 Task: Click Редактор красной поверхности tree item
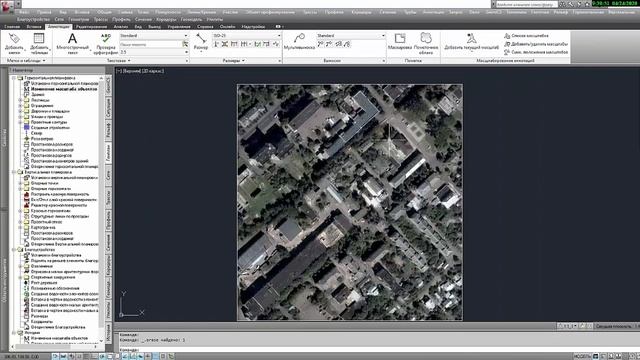pyautogui.click(x=60, y=205)
